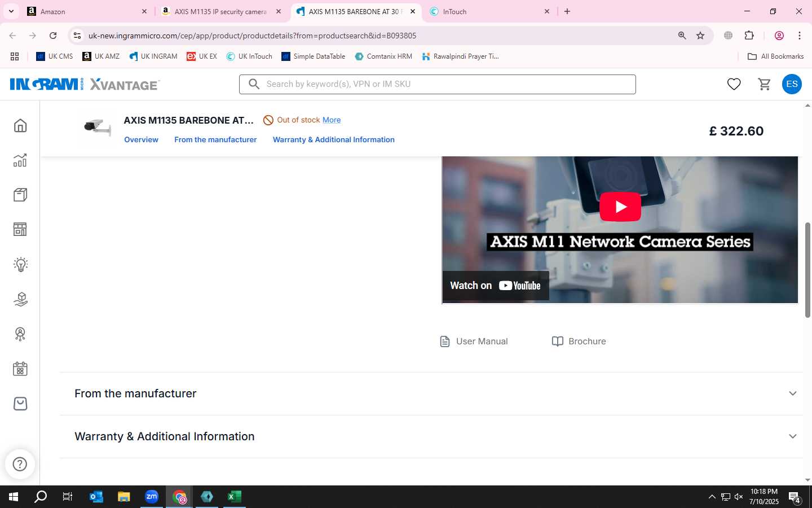Open the taskbar notification center
This screenshot has height=508, width=812.
(795, 497)
